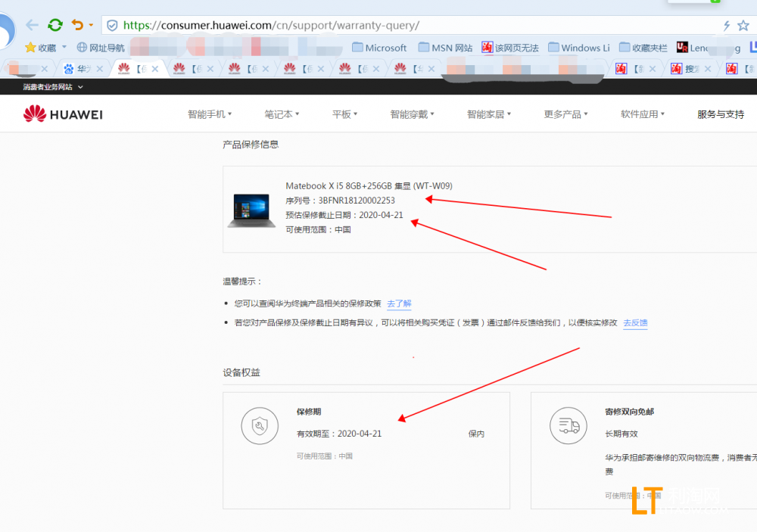
Task: Click the 可使用范围:中国 line under the product
Action: pos(318,230)
